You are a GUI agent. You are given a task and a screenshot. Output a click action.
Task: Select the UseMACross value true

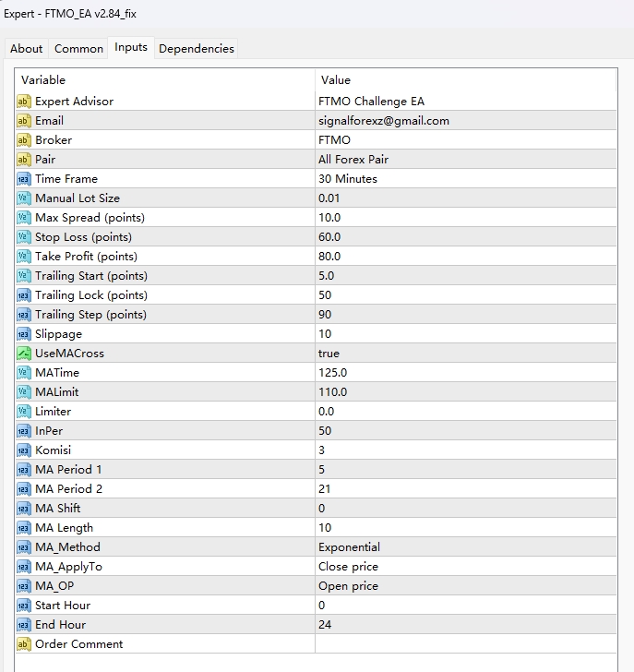(329, 354)
